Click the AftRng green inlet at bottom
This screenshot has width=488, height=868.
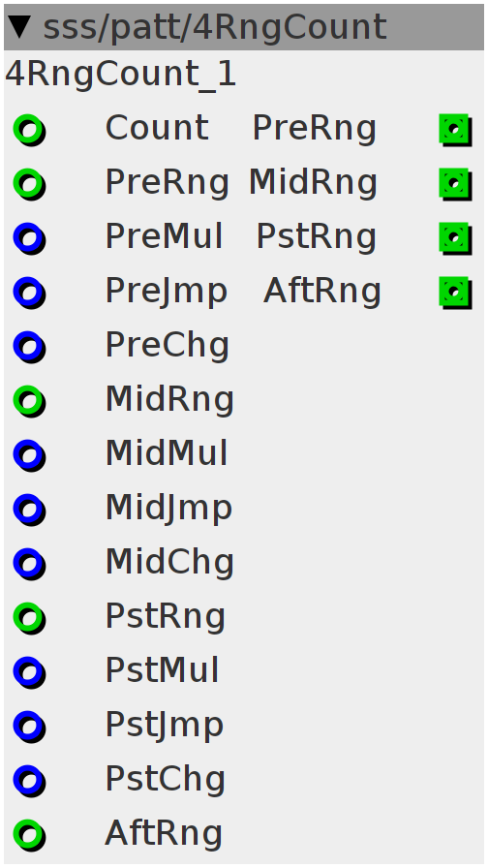[x=29, y=835]
